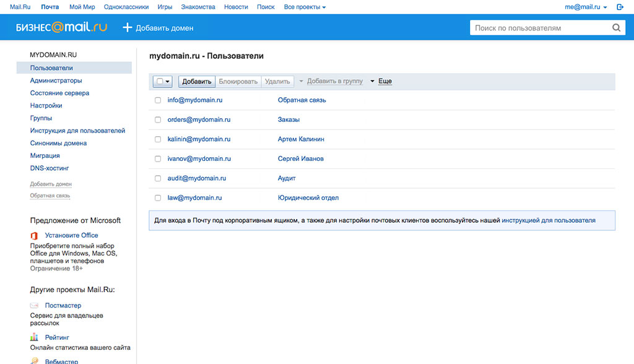The width and height of the screenshot is (634, 364).
Task: Click the small Обратная связь sidebar link
Action: click(x=50, y=196)
